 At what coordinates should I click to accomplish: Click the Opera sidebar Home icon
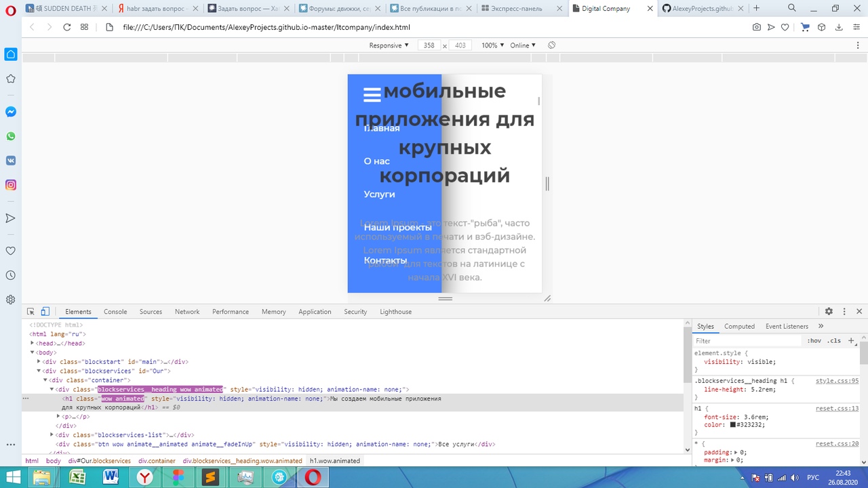[11, 54]
